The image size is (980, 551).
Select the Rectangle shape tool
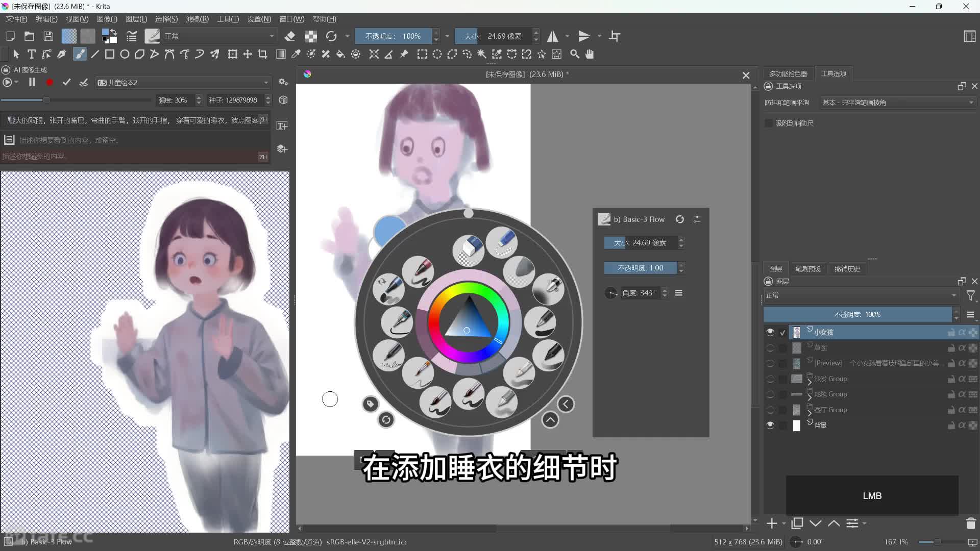point(110,54)
